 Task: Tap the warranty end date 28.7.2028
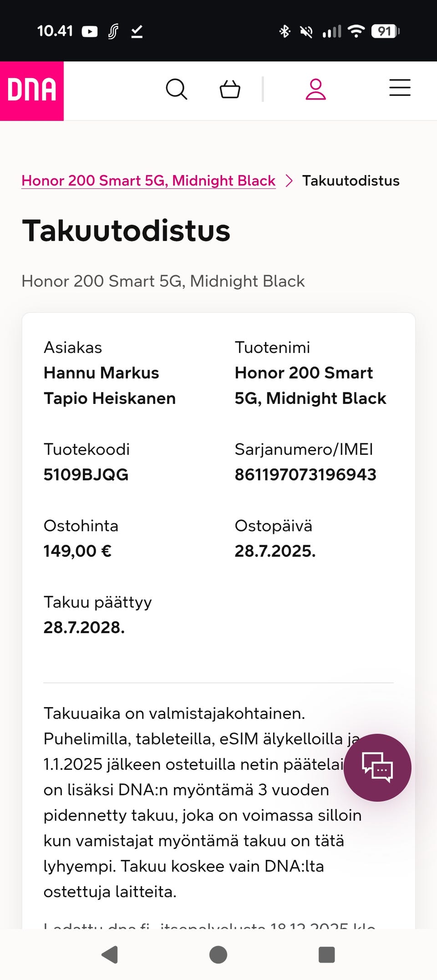click(x=84, y=628)
